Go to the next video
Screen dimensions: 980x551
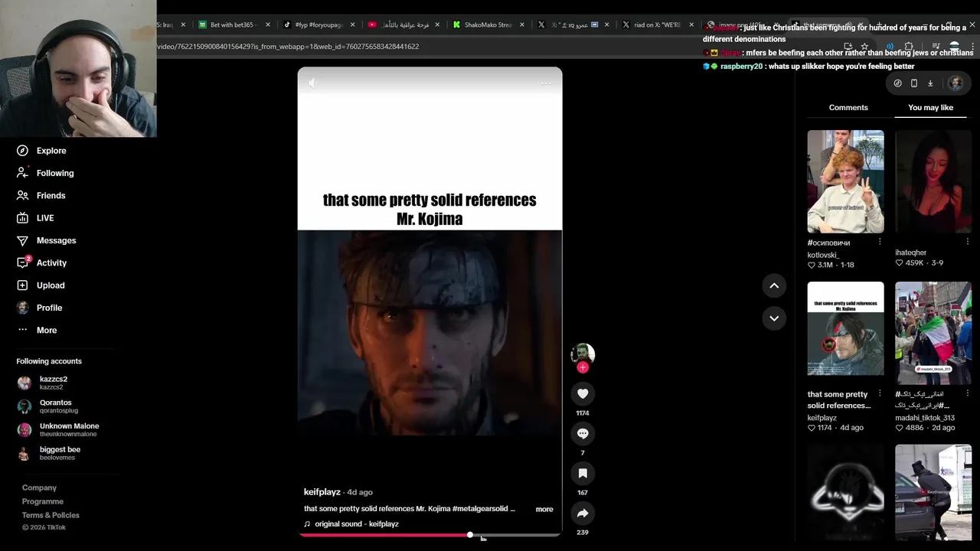tap(774, 318)
